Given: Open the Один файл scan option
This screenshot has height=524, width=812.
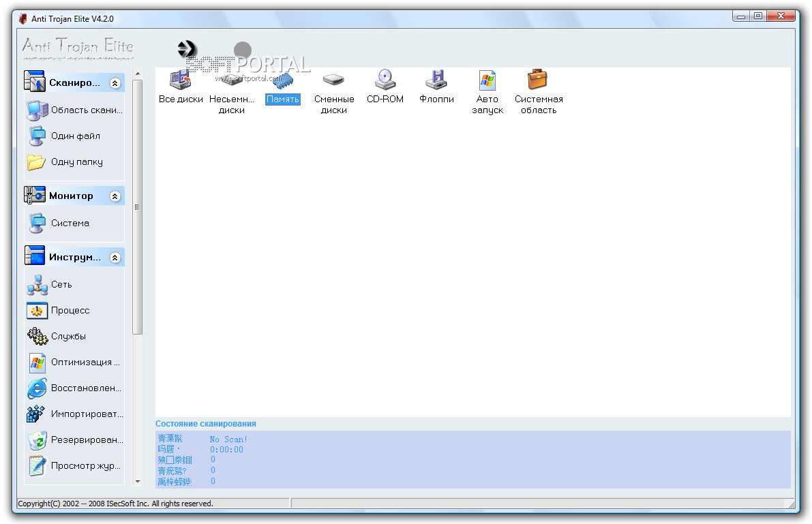Looking at the screenshot, I should click(x=76, y=136).
